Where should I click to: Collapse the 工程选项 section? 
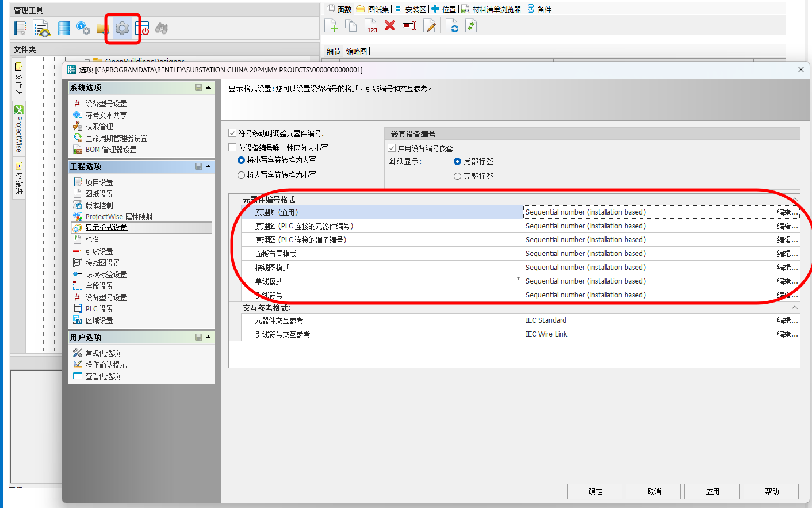208,166
